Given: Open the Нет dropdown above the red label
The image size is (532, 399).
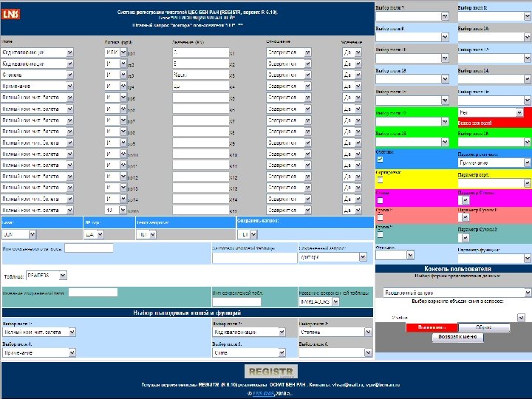Looking at the screenshot, I should [491, 112].
